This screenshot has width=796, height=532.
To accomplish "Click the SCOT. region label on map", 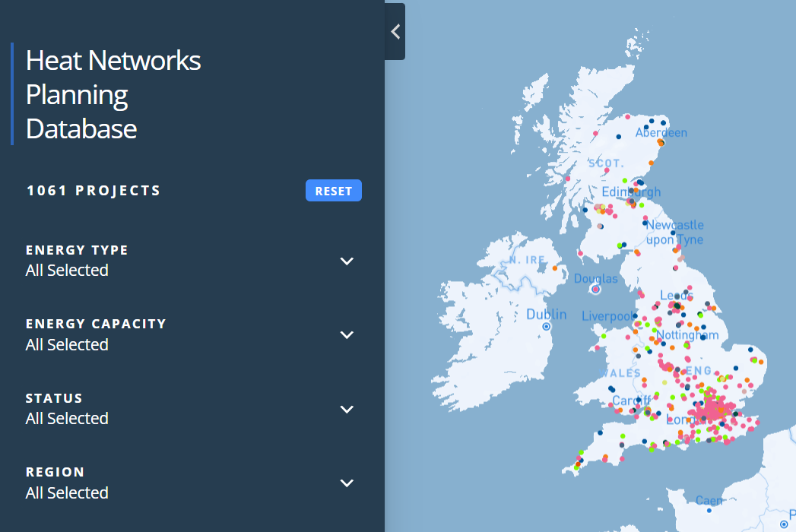I will tap(606, 163).
